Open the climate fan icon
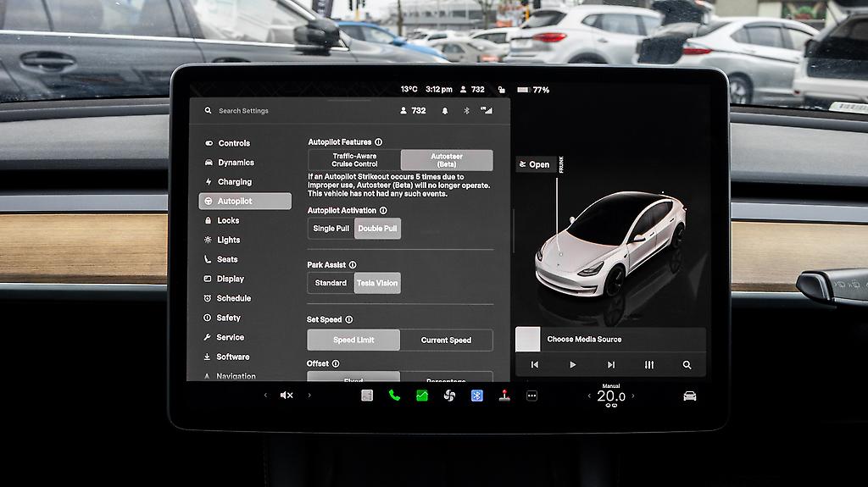Screen dimensions: 868x487 click(449, 396)
